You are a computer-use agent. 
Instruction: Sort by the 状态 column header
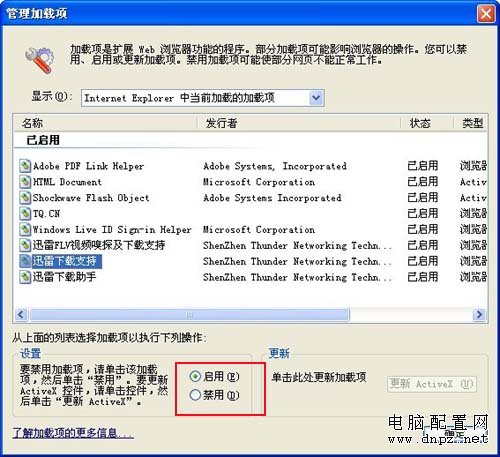click(420, 123)
